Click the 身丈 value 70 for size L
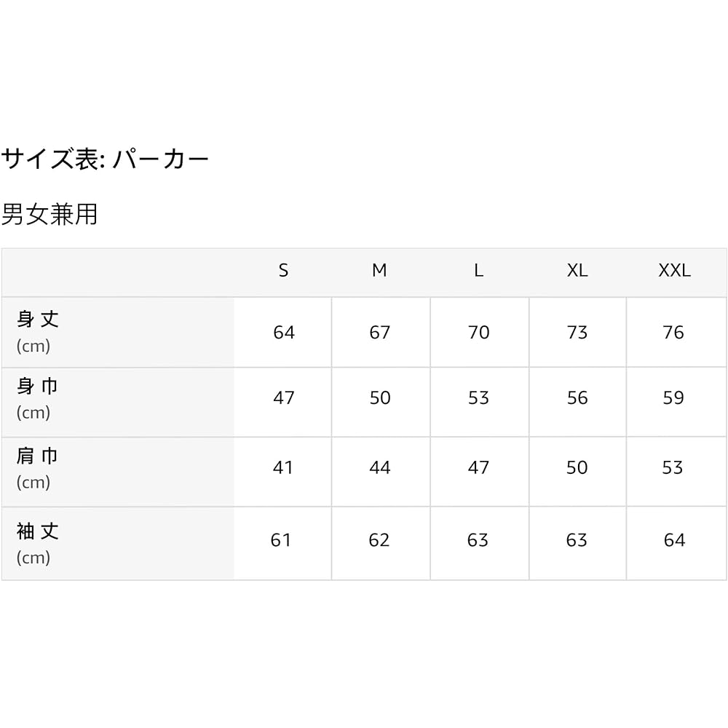The width and height of the screenshot is (728, 728). click(478, 333)
